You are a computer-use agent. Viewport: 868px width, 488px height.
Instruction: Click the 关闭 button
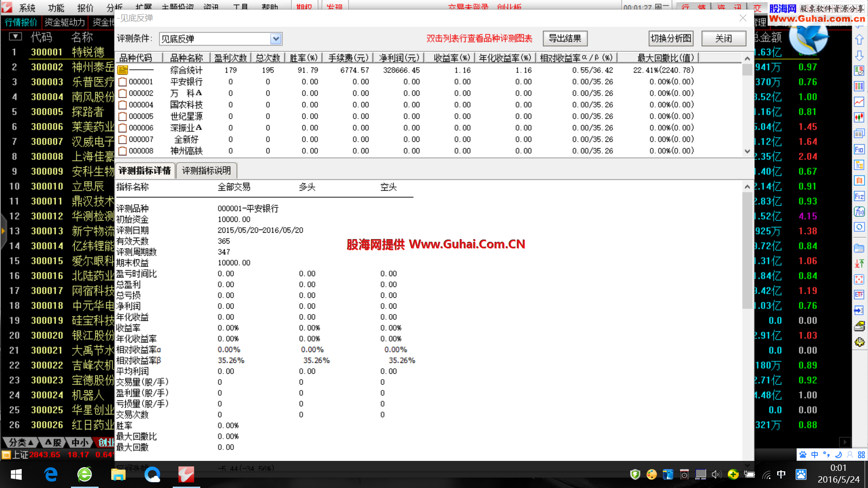tap(724, 38)
